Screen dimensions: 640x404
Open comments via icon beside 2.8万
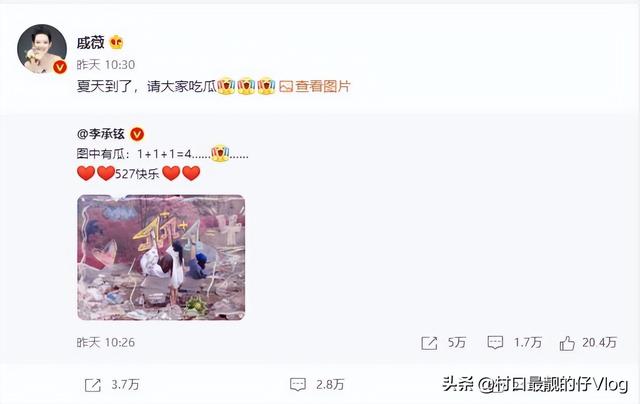298,384
